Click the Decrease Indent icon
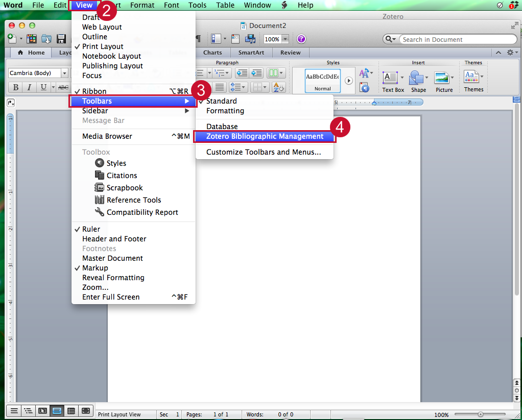Viewport: 522px width, 420px height. pyautogui.click(x=242, y=73)
